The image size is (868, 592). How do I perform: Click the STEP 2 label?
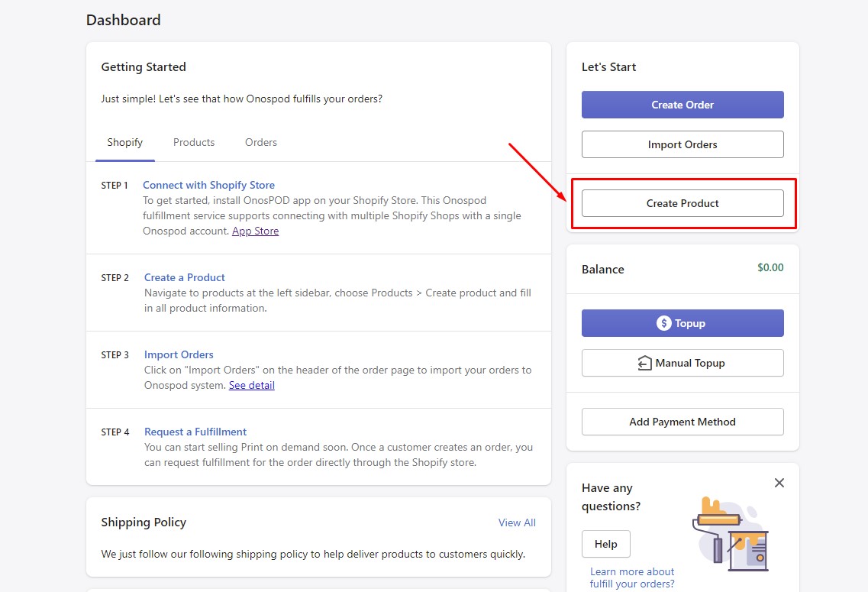click(x=115, y=278)
